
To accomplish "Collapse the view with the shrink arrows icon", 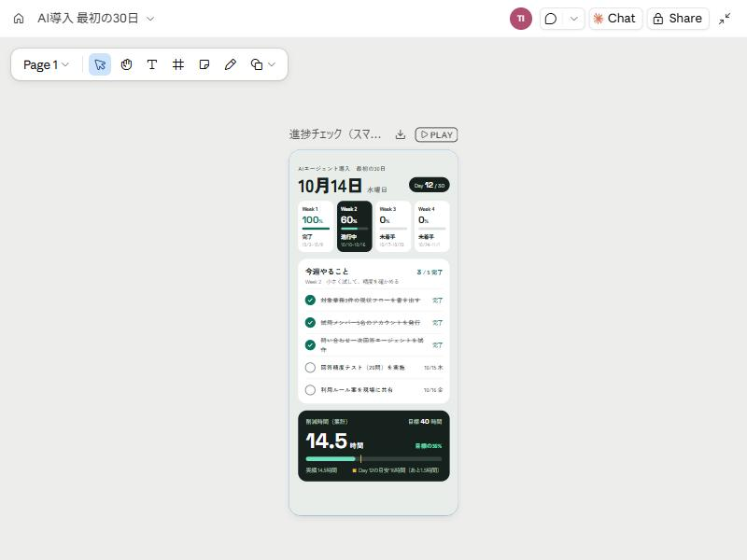I will point(725,19).
